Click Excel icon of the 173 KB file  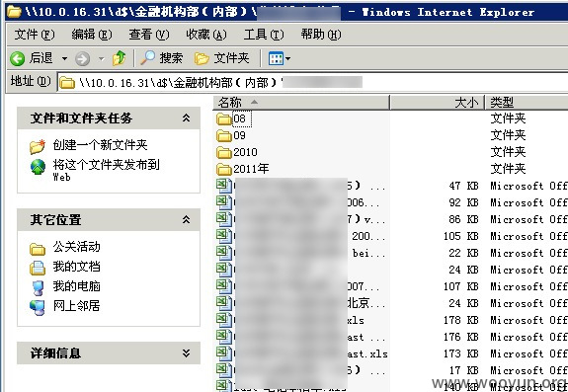(224, 353)
